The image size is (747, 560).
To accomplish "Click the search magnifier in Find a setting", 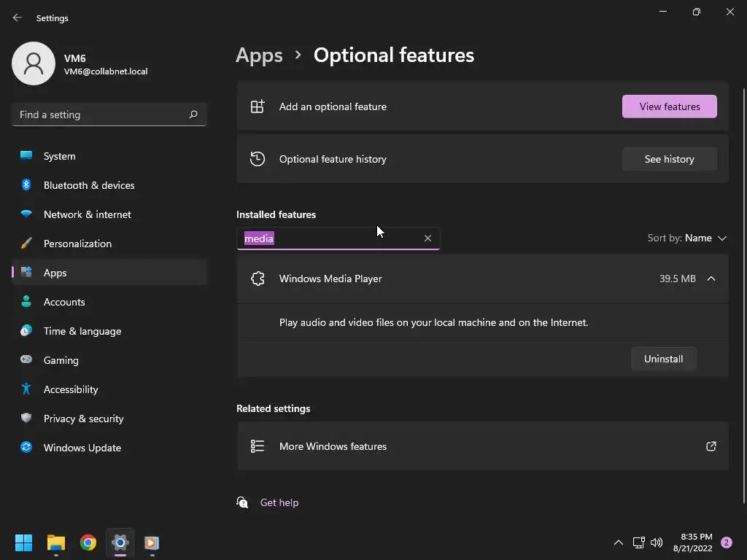I will [x=193, y=114].
